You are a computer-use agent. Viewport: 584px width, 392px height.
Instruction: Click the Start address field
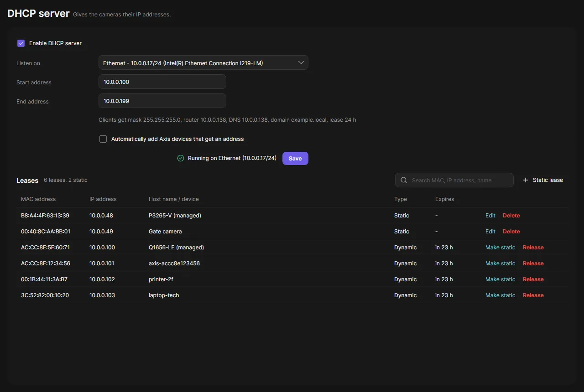[x=162, y=82]
